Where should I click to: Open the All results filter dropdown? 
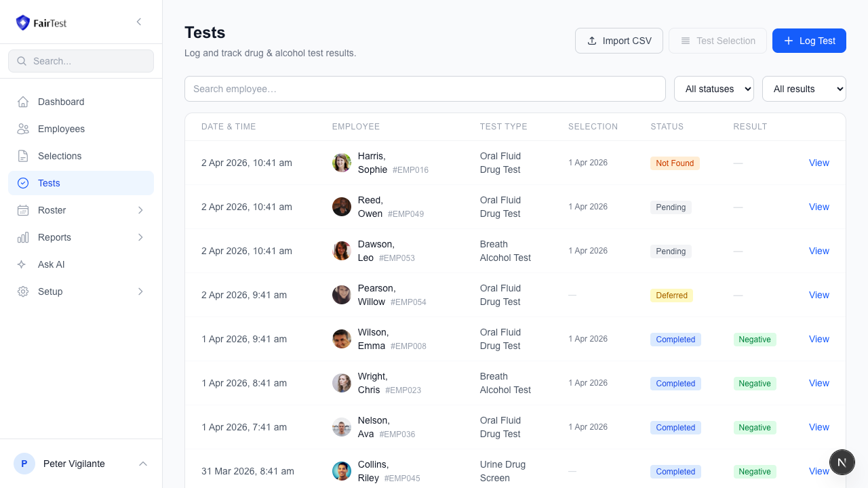(x=804, y=89)
